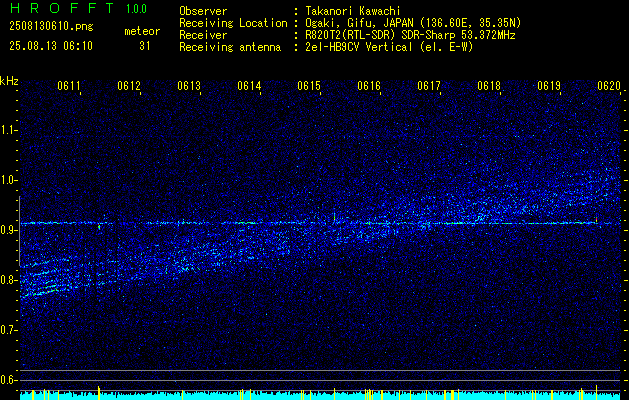The width and height of the screenshot is (629, 400).
Task: Click the 0612 time marker
Action: [x=129, y=86]
